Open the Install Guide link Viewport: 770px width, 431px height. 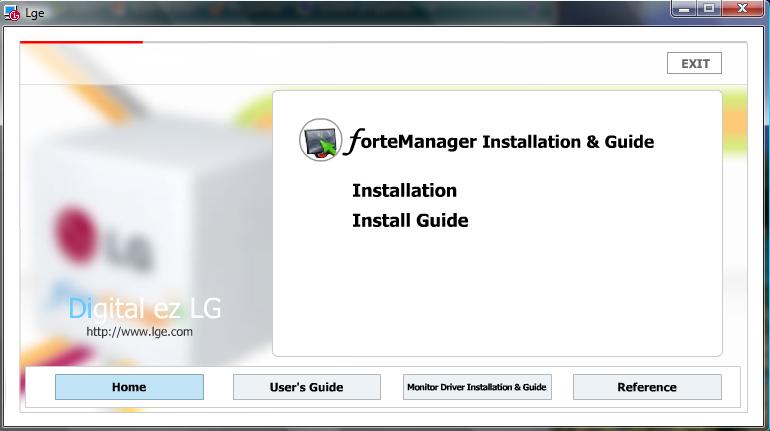coord(410,220)
